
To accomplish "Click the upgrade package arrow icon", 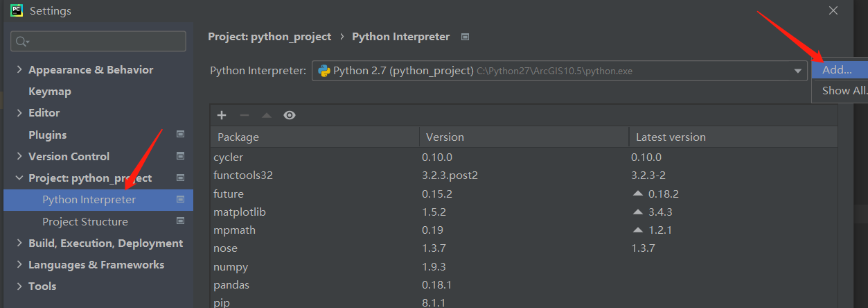I will click(267, 115).
